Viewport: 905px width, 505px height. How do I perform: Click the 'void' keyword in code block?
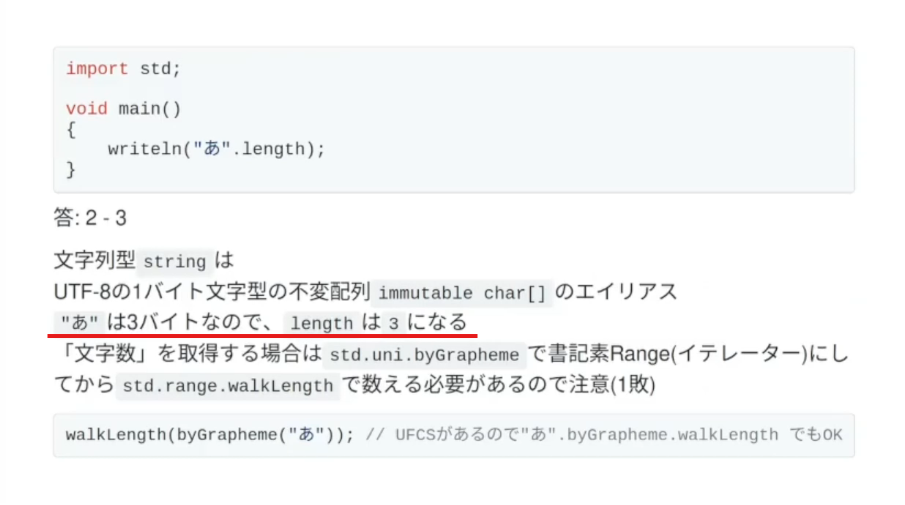coord(87,109)
